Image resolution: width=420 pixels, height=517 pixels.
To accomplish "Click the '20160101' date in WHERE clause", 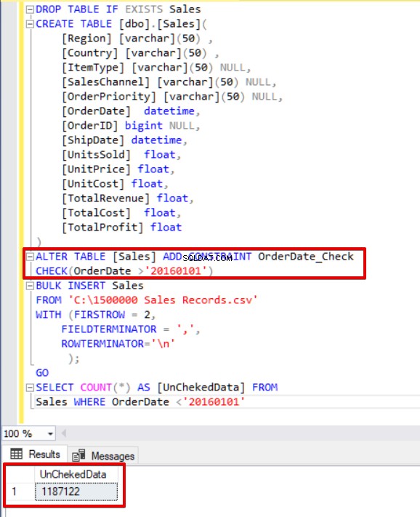I will [214, 402].
